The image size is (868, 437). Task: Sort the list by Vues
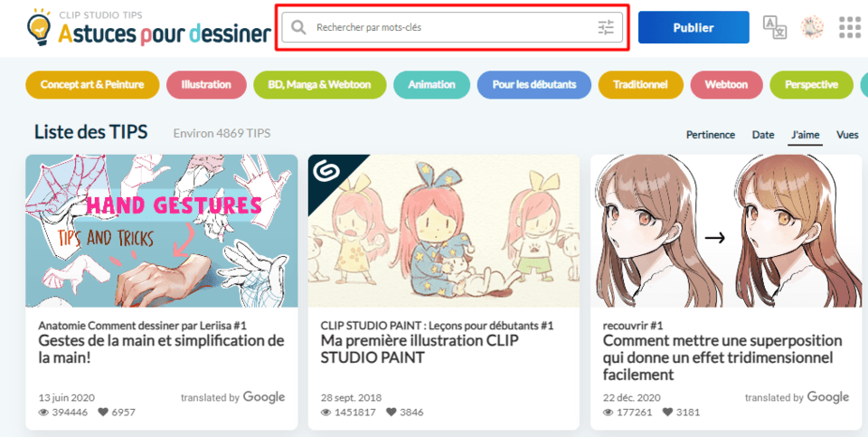click(x=847, y=135)
